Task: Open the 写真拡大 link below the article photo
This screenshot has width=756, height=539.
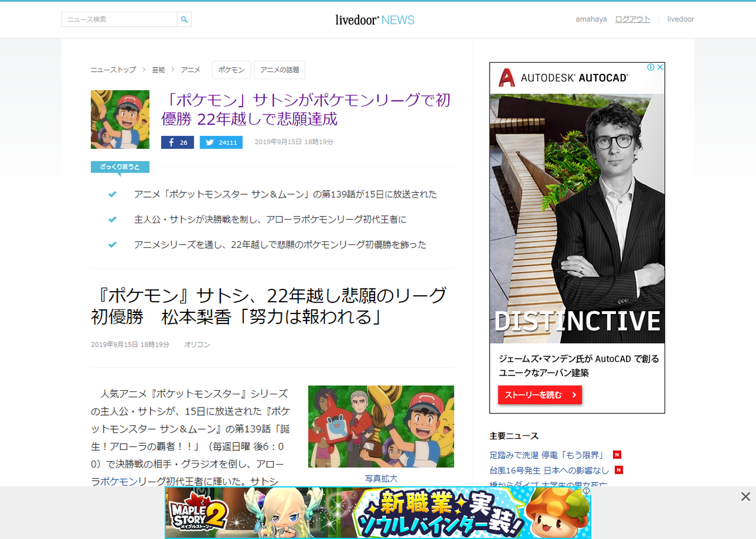Action: click(x=381, y=479)
